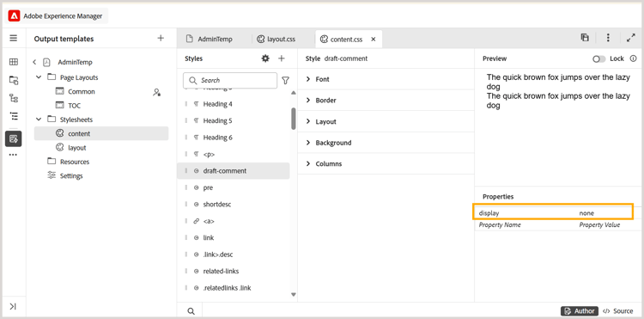Screen dimensions: 644x319
Task: Click the styles list scroll-down arrow
Action: [294, 294]
